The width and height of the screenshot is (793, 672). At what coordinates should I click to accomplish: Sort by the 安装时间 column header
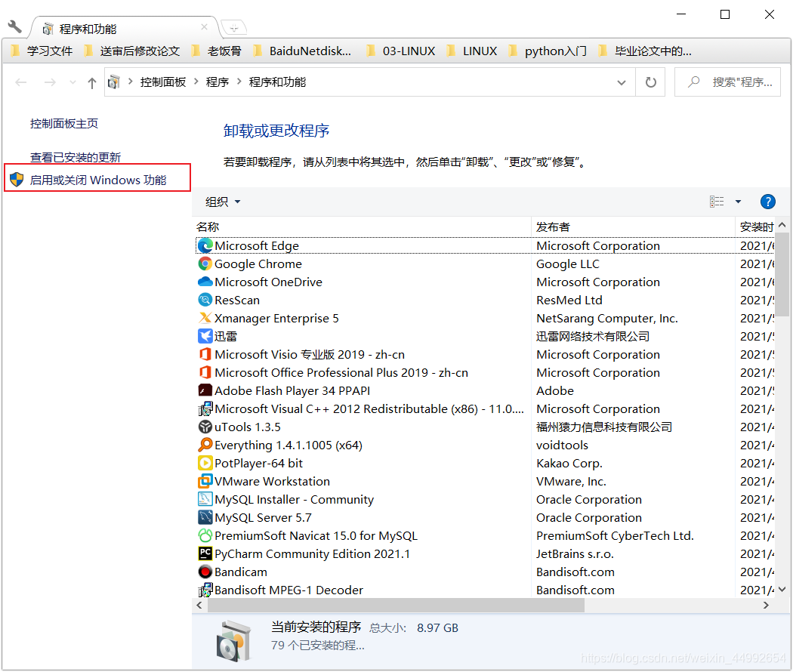pos(755,227)
